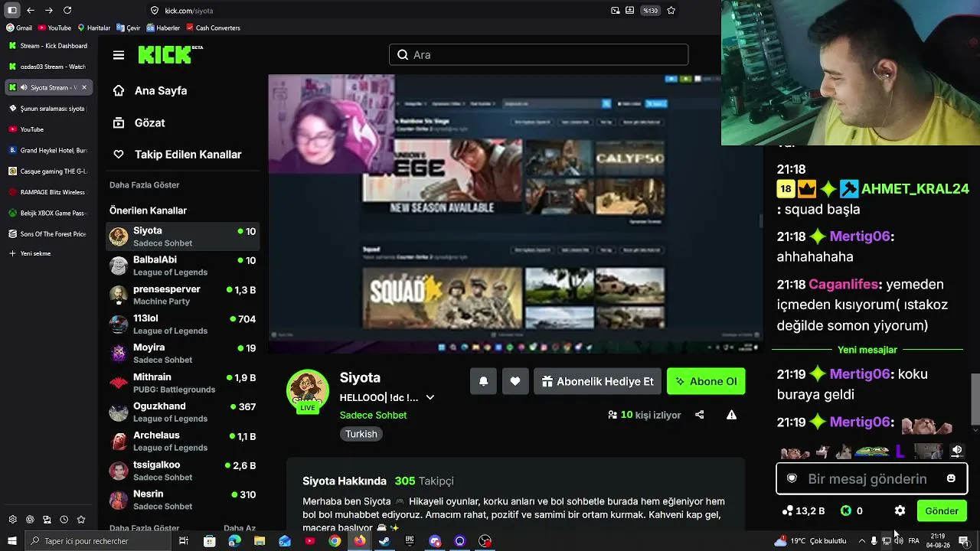
Task: Reset the %130 zoom level indicator
Action: (650, 11)
